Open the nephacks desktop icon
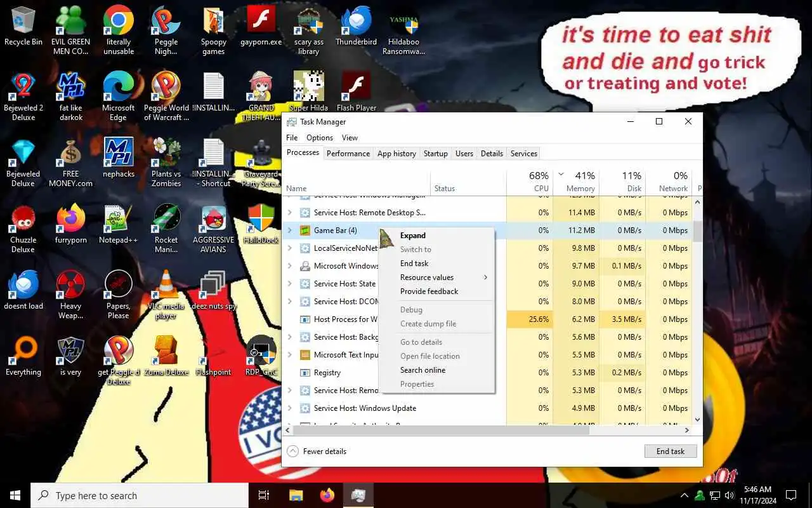 point(118,158)
